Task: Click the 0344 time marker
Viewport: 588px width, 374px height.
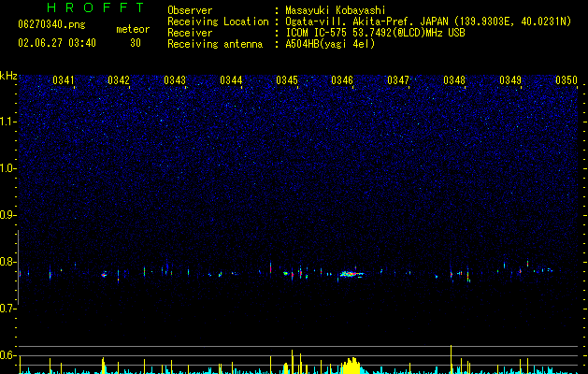Action: [231, 80]
